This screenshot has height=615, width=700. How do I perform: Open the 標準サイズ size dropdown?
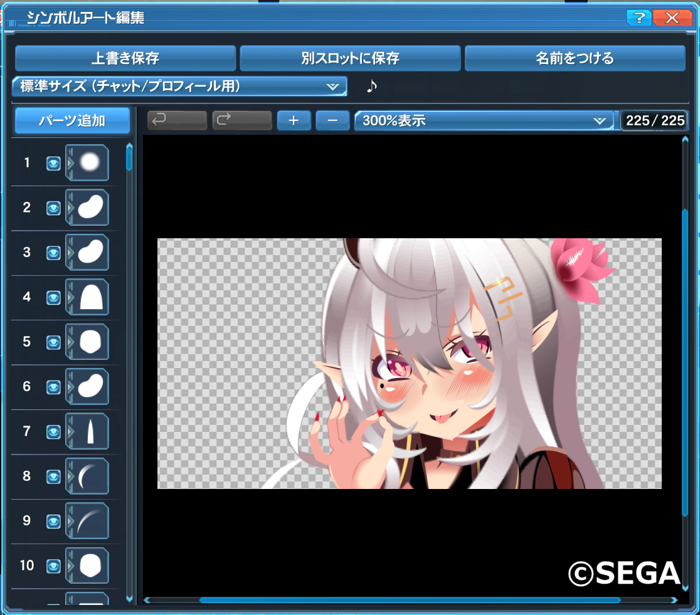[x=179, y=86]
